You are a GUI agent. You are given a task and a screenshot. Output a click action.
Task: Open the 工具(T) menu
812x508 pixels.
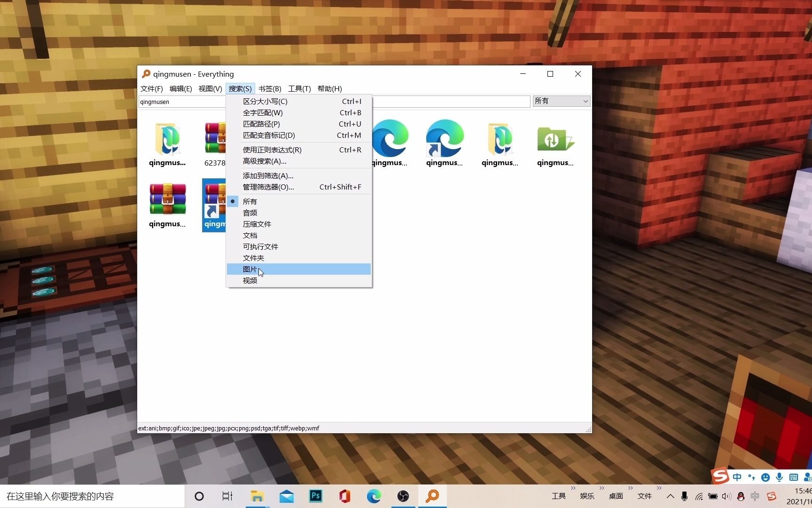click(x=299, y=88)
